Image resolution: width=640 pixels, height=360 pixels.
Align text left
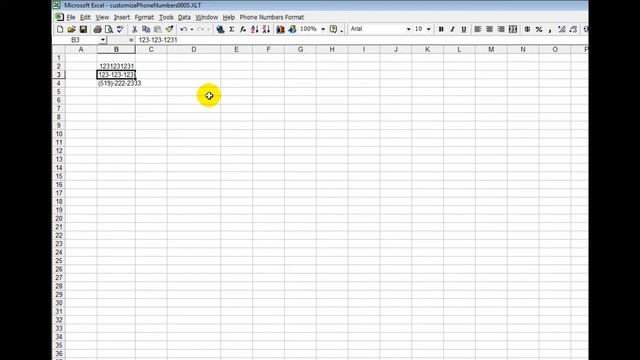[478, 29]
